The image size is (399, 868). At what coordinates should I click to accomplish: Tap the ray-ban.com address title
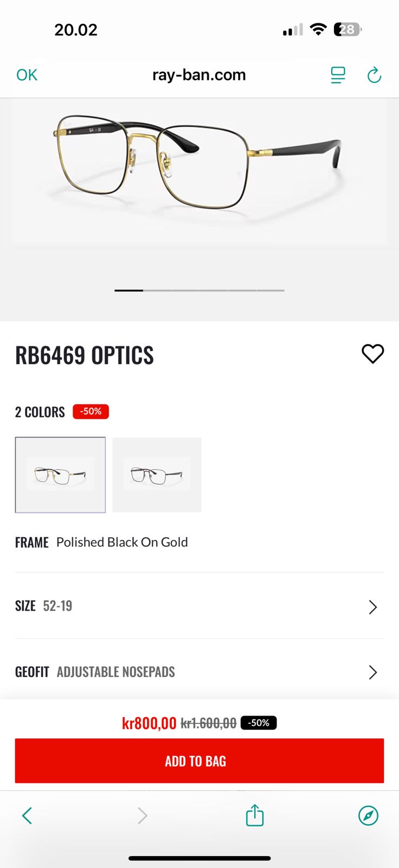tap(199, 75)
